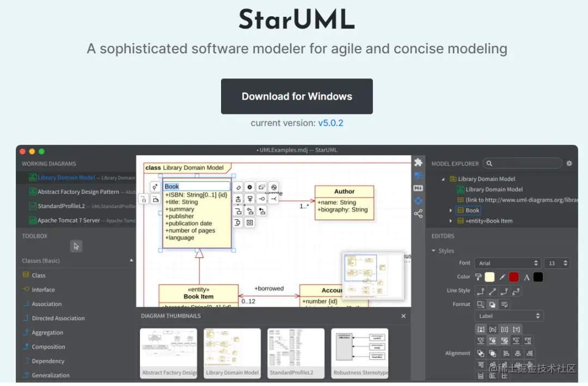Click the Align Right alignment icon
This screenshot has height=386, width=588.
point(530,353)
